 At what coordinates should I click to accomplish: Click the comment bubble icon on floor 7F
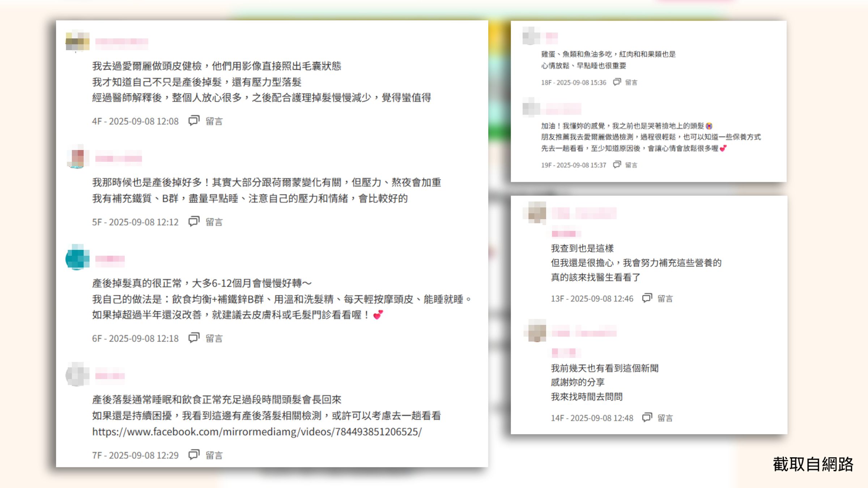coord(194,455)
